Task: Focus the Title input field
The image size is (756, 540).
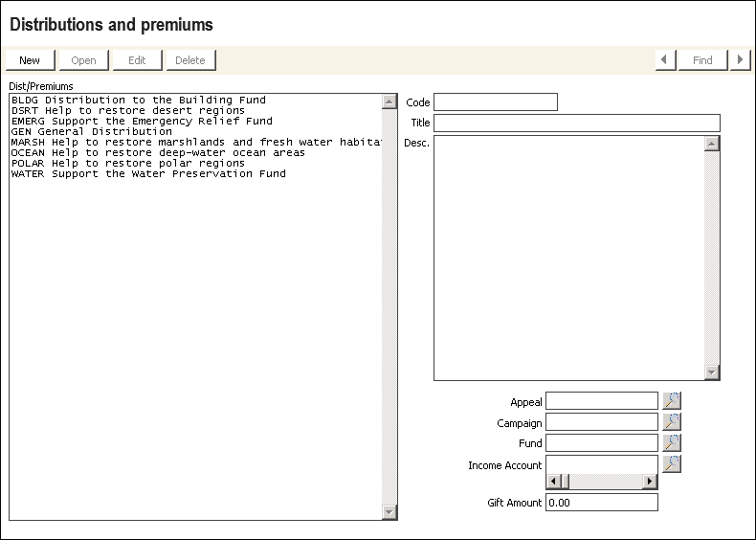Action: (x=576, y=124)
